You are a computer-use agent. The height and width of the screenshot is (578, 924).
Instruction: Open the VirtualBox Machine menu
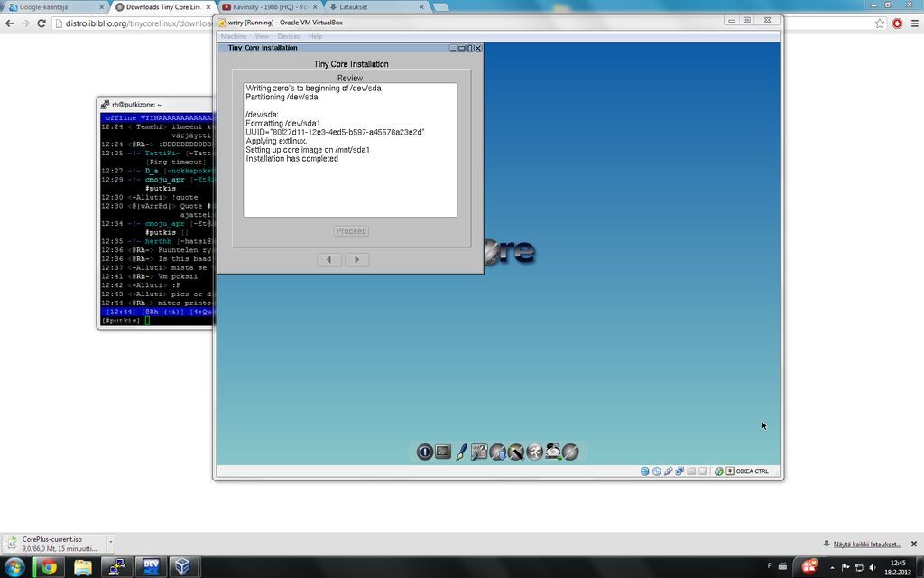click(234, 36)
